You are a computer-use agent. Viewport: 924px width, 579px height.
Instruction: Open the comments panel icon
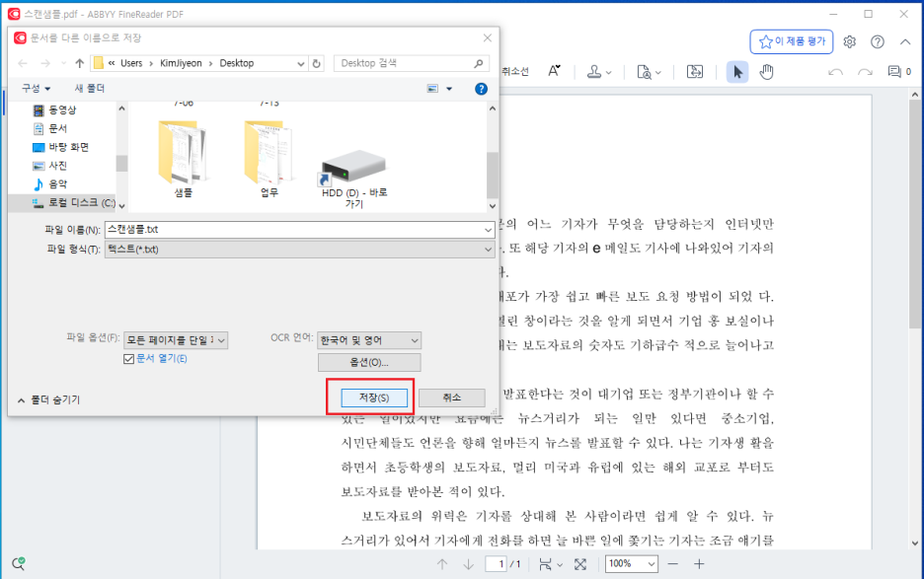pos(894,72)
